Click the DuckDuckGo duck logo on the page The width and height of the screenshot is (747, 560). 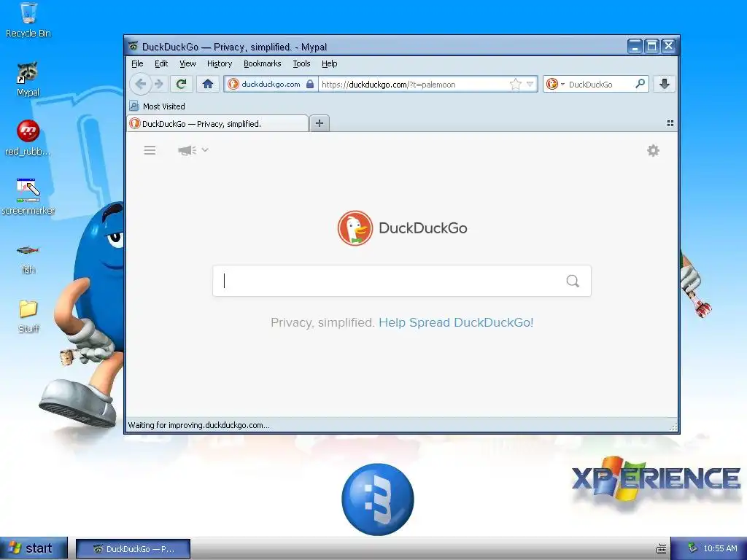[x=355, y=227]
